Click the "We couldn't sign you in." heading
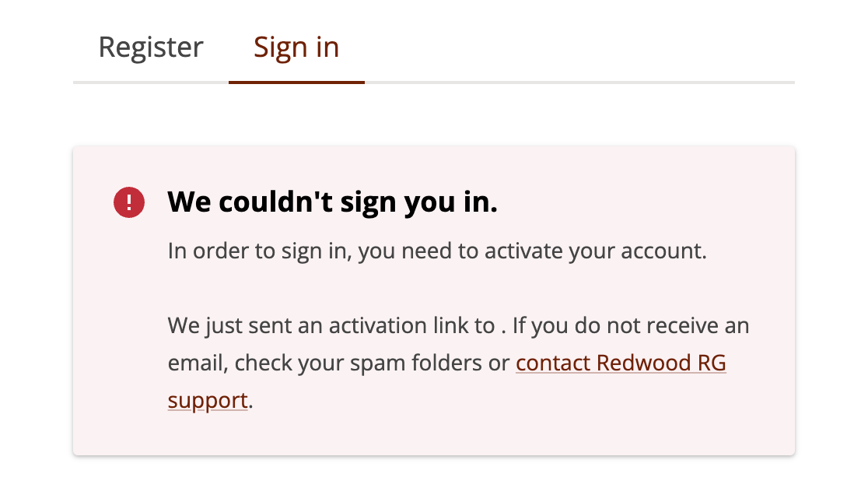This screenshot has width=868, height=495. [332, 203]
